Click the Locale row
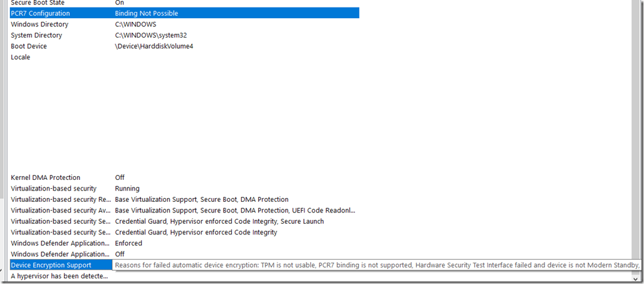 (x=21, y=58)
